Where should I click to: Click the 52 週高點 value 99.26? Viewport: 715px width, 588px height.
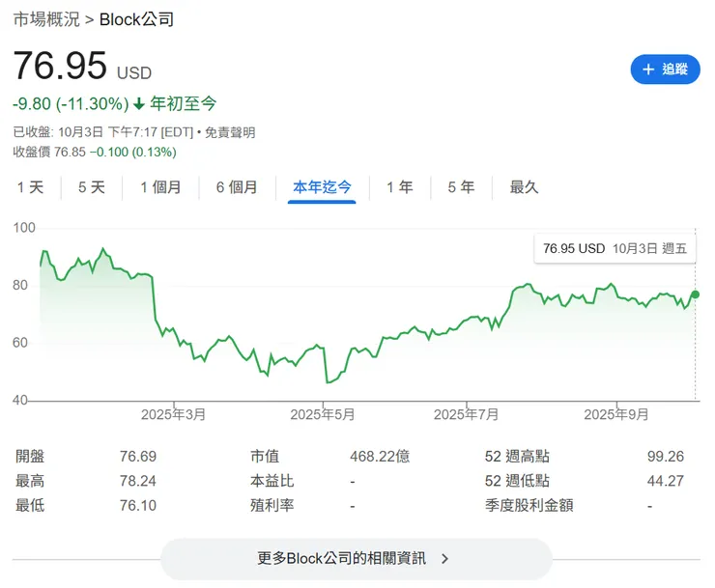coord(666,457)
